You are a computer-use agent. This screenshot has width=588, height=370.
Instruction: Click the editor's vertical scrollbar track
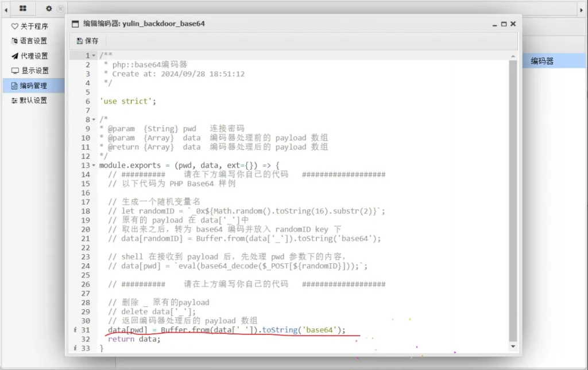pyautogui.click(x=513, y=201)
